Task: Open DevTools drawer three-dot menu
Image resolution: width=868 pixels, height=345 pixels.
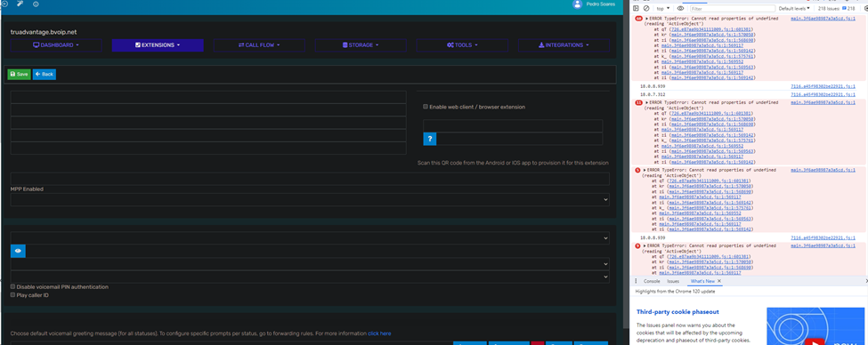Action: coord(636,281)
